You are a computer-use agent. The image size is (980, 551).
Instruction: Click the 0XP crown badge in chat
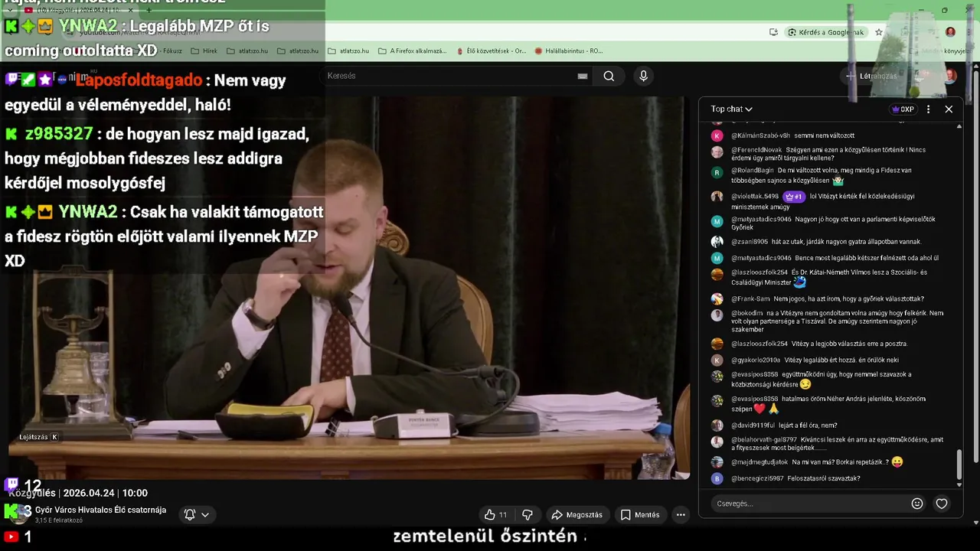(x=903, y=109)
